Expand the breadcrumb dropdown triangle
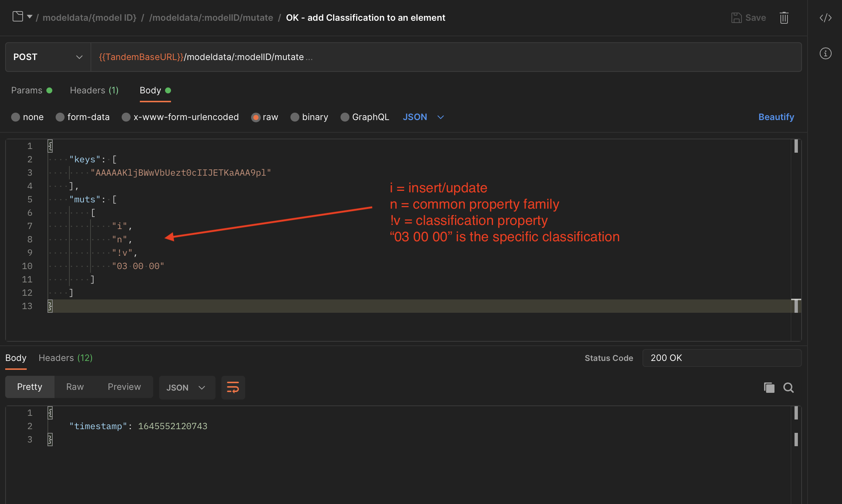Viewport: 842px width, 504px height. 30,17
